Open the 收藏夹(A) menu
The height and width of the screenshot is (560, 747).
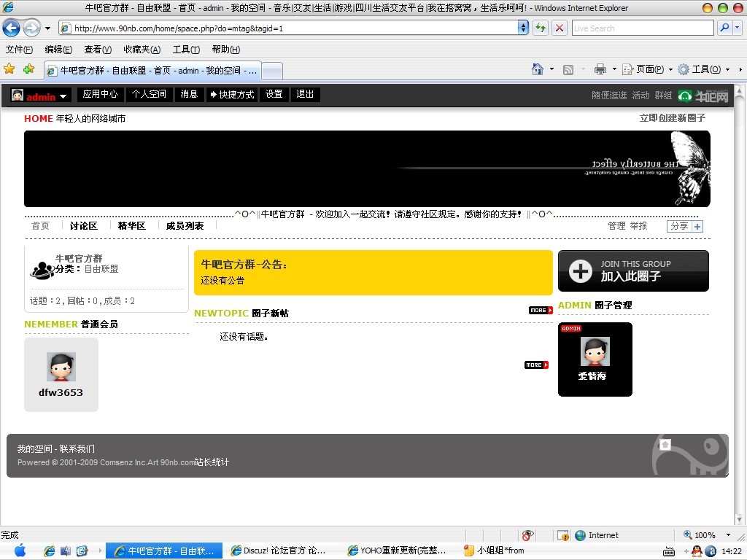pyautogui.click(x=142, y=50)
